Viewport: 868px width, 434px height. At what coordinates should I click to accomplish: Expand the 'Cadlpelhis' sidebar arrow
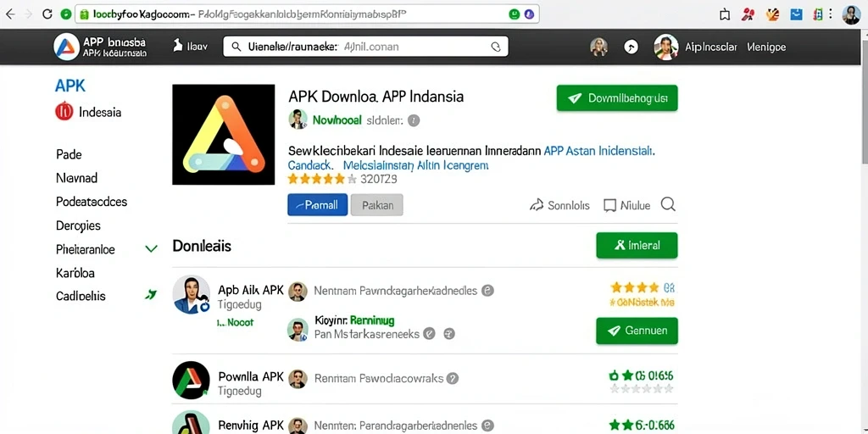[151, 295]
